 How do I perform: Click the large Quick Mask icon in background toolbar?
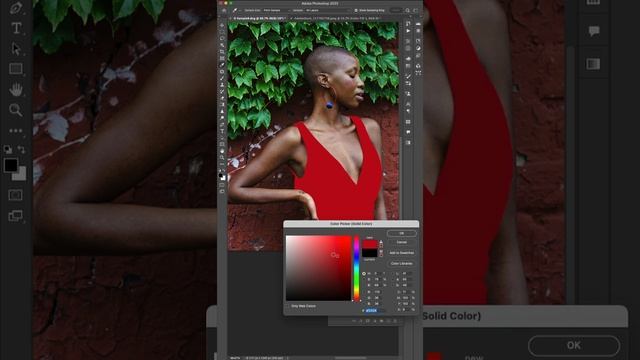(16, 195)
